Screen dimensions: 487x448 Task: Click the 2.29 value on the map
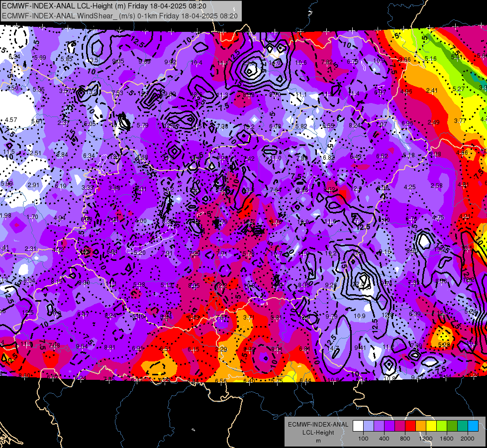(x=221, y=349)
